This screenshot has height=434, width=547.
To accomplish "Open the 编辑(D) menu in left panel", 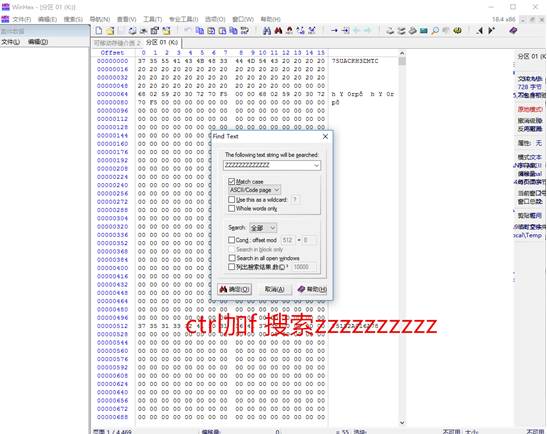I will pos(38,42).
